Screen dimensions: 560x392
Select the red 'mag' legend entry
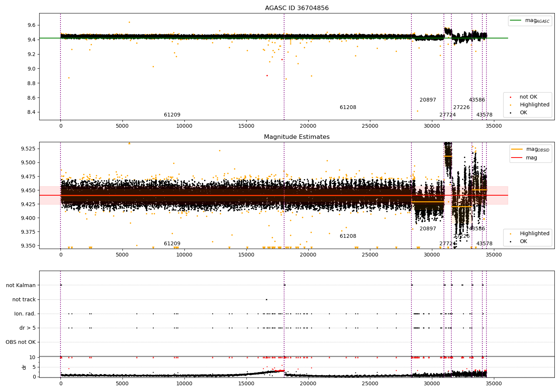(525, 158)
